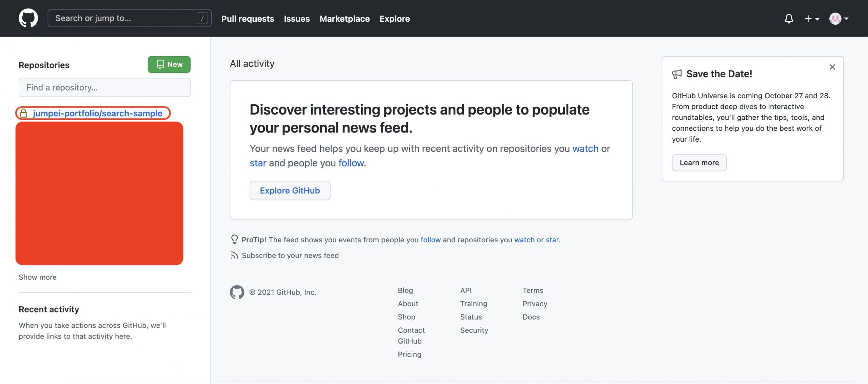Create a New repository
Viewport: 868px width, 384px height.
(169, 64)
